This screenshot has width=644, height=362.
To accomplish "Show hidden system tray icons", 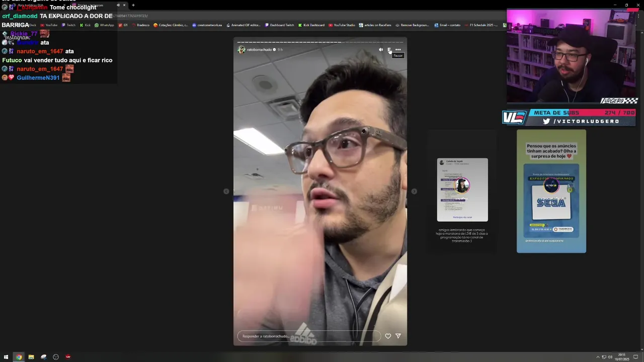I will (x=598, y=357).
